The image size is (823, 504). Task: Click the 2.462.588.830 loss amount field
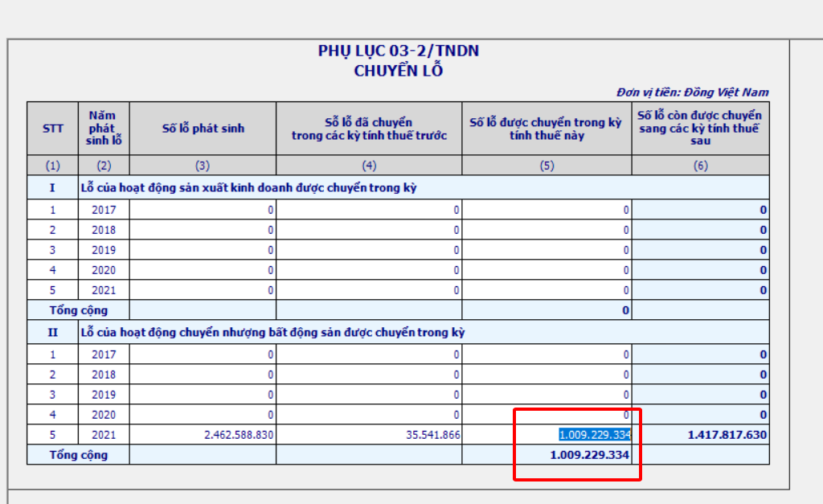tap(203, 435)
